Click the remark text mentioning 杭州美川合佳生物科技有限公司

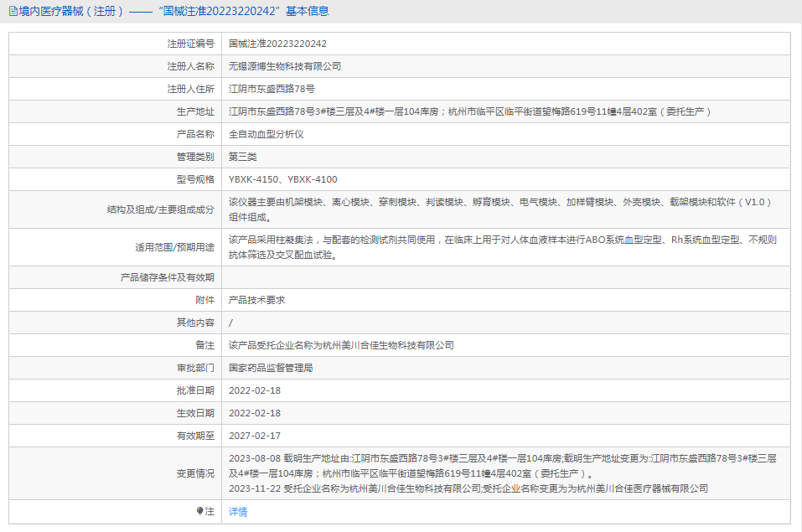341,345
